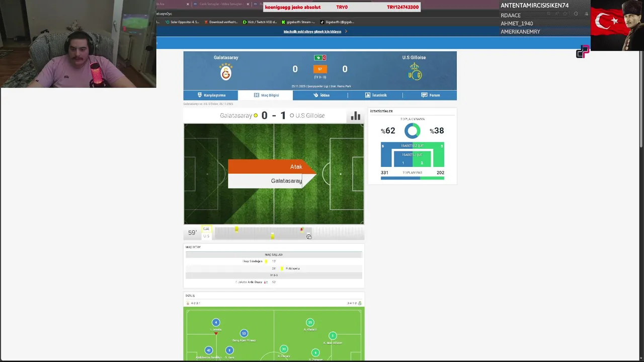Viewport: 644px width, 362px height.
Task: Click the Galatasaray team name in header
Action: [226, 57]
